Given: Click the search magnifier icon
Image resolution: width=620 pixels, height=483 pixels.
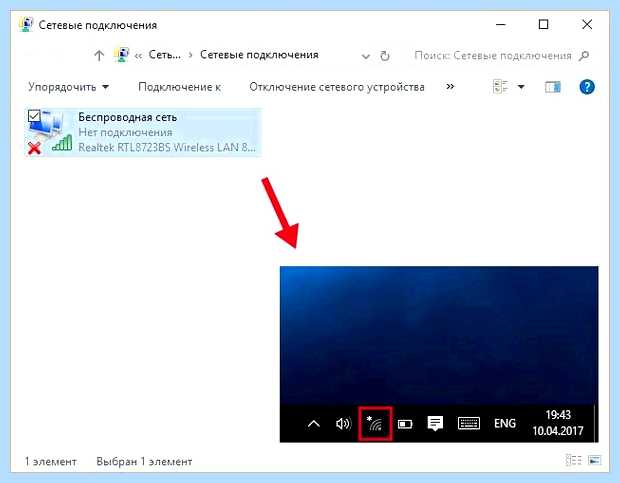Looking at the screenshot, I should pyautogui.click(x=584, y=56).
